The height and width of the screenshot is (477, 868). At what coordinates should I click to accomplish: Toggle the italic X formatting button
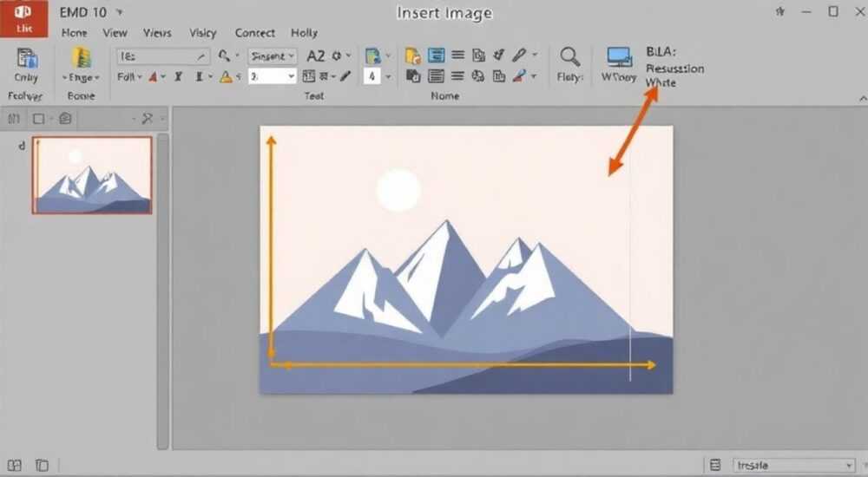pyautogui.click(x=178, y=77)
